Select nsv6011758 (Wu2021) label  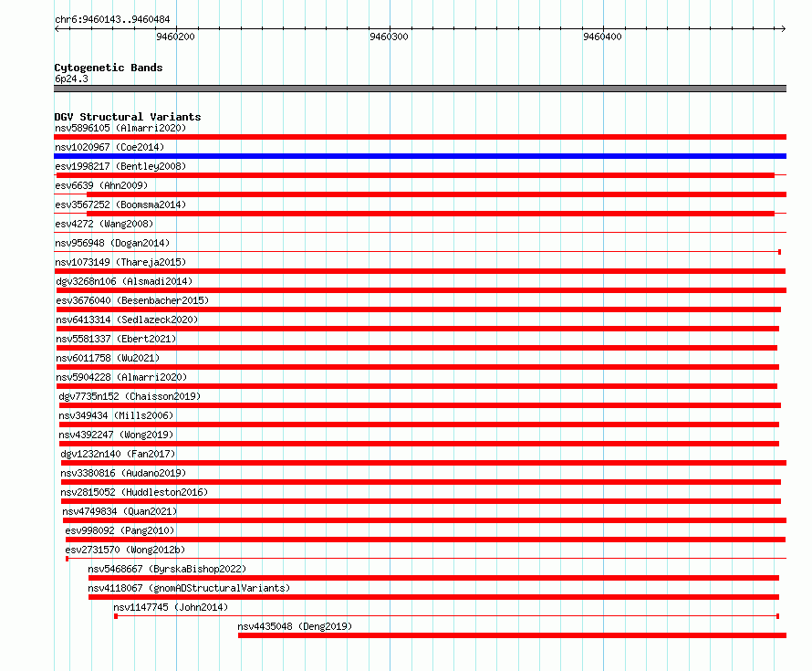point(108,358)
